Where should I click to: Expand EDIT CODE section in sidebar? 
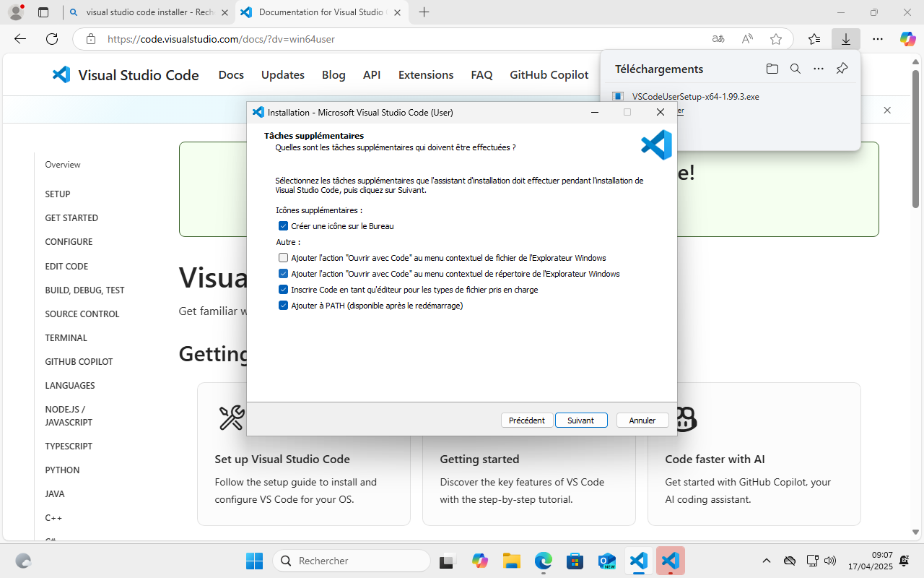click(x=66, y=266)
